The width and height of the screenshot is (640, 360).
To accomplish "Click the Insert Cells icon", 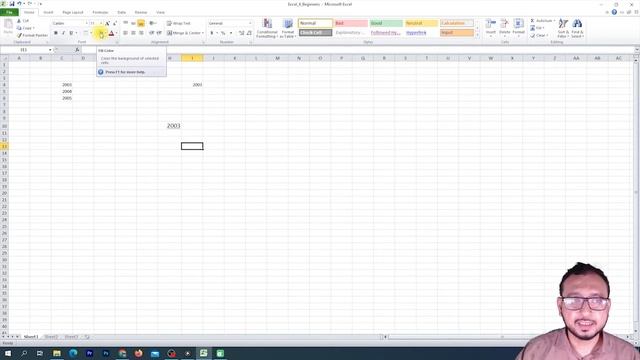I will (x=491, y=24).
